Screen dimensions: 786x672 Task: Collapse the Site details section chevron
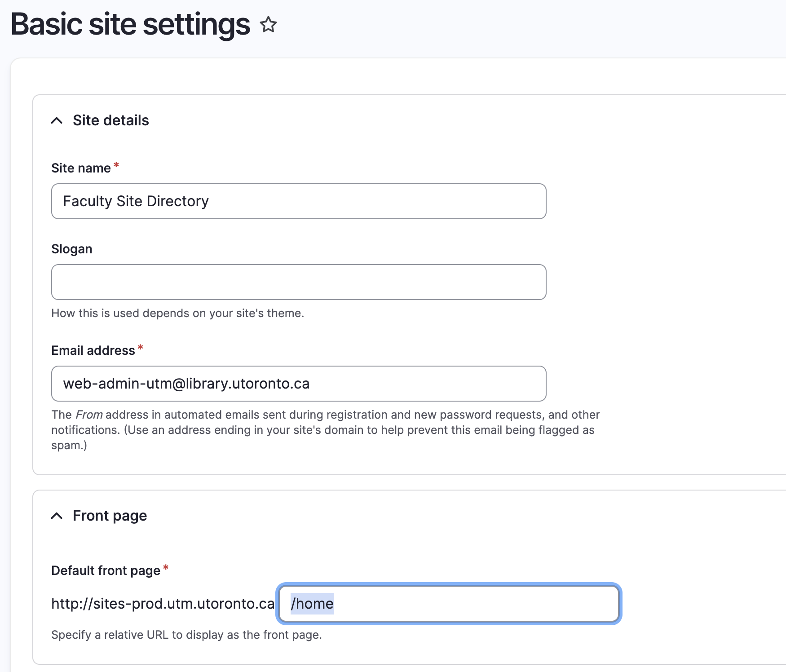point(57,120)
